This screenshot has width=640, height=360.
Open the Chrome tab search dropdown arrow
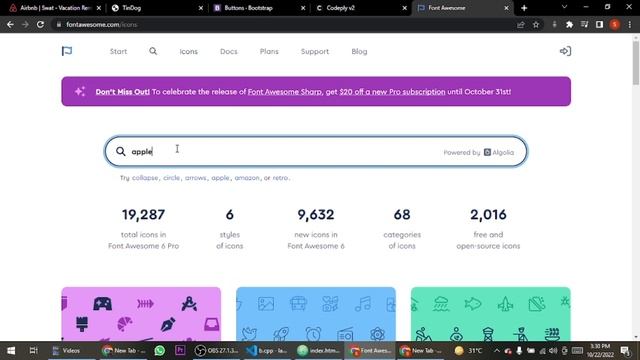point(564,7)
